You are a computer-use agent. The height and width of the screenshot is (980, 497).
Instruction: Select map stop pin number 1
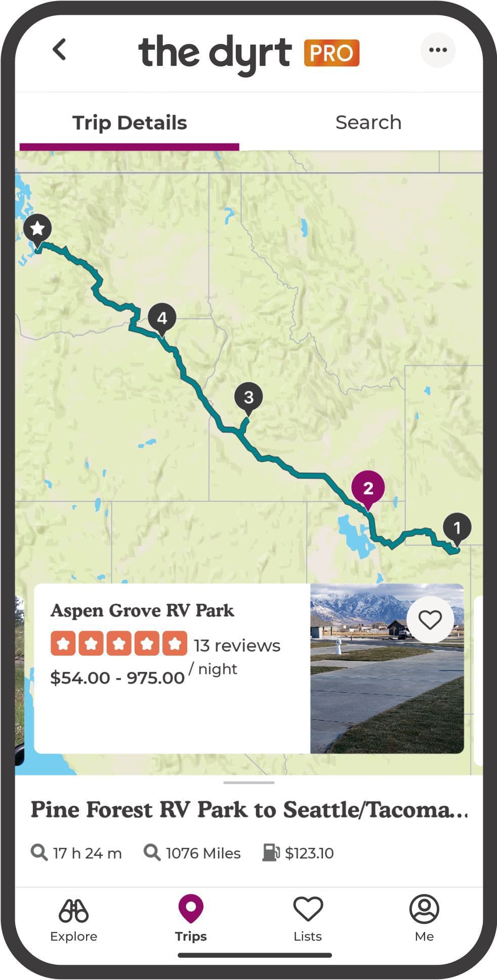click(457, 528)
